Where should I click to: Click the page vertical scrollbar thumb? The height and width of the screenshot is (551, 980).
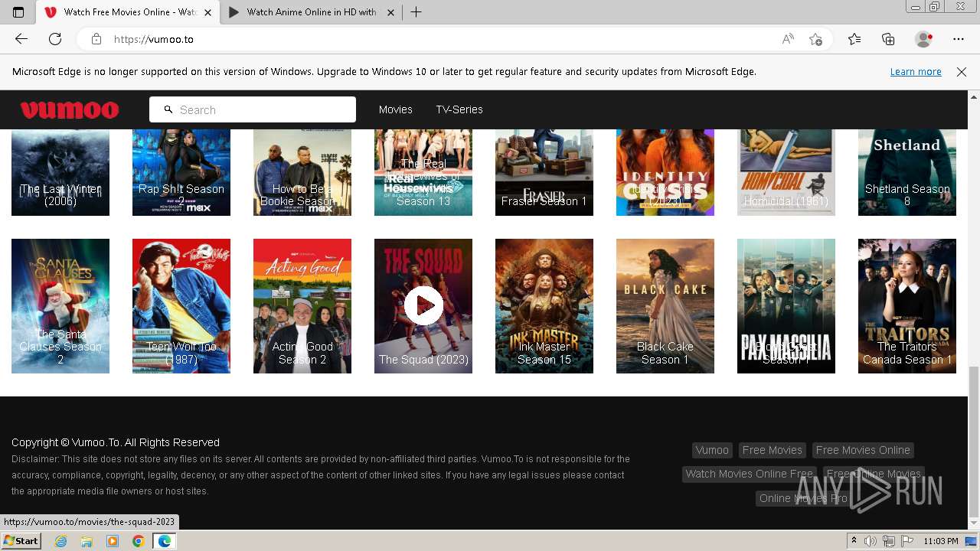coord(974,442)
